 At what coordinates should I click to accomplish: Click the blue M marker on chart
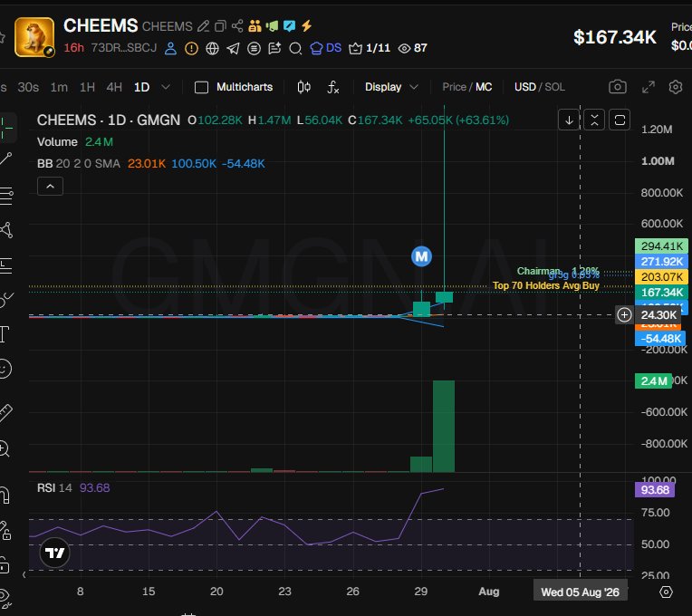point(421,256)
